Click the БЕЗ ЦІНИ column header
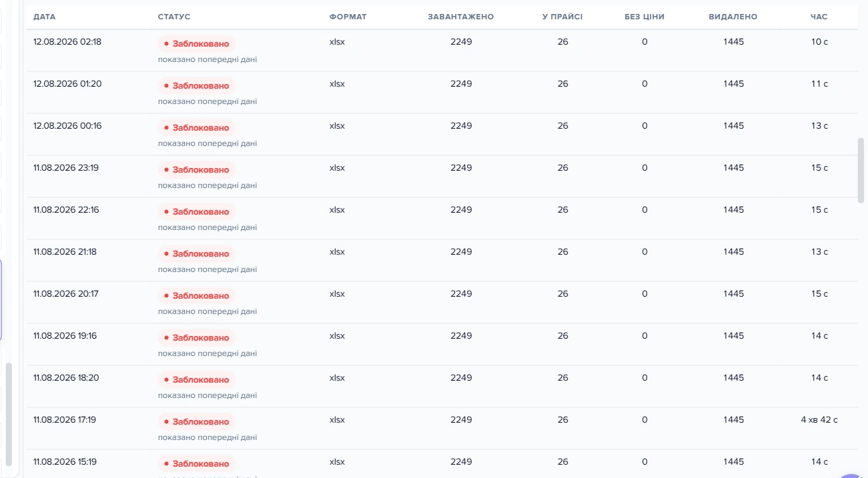Screen dimensions: 868x478 coord(644,17)
